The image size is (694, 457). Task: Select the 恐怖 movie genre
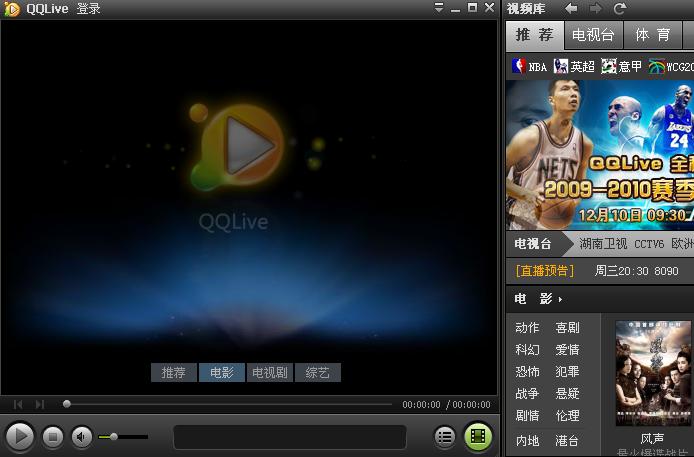pos(527,372)
